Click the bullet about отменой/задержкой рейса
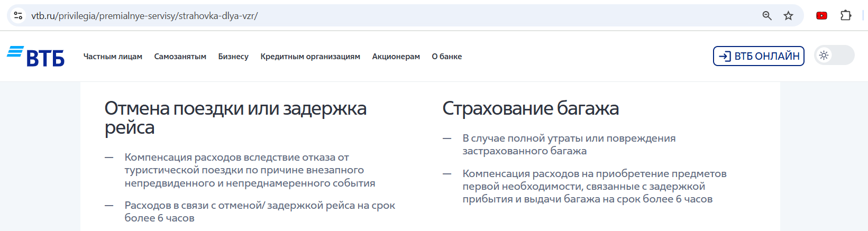 pos(260,211)
